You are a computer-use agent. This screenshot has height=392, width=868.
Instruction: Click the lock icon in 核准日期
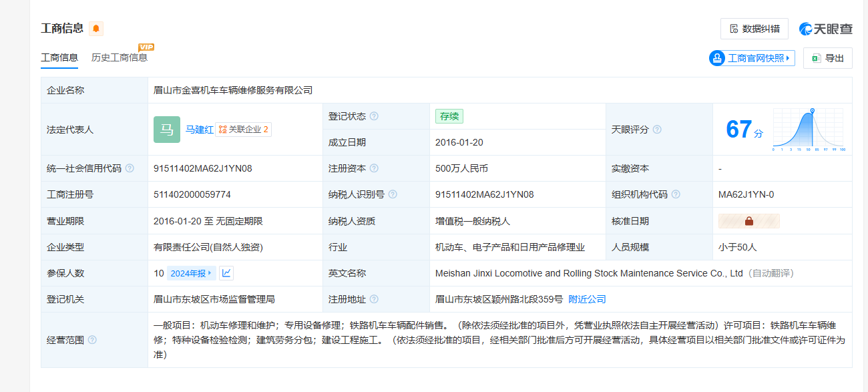(748, 221)
